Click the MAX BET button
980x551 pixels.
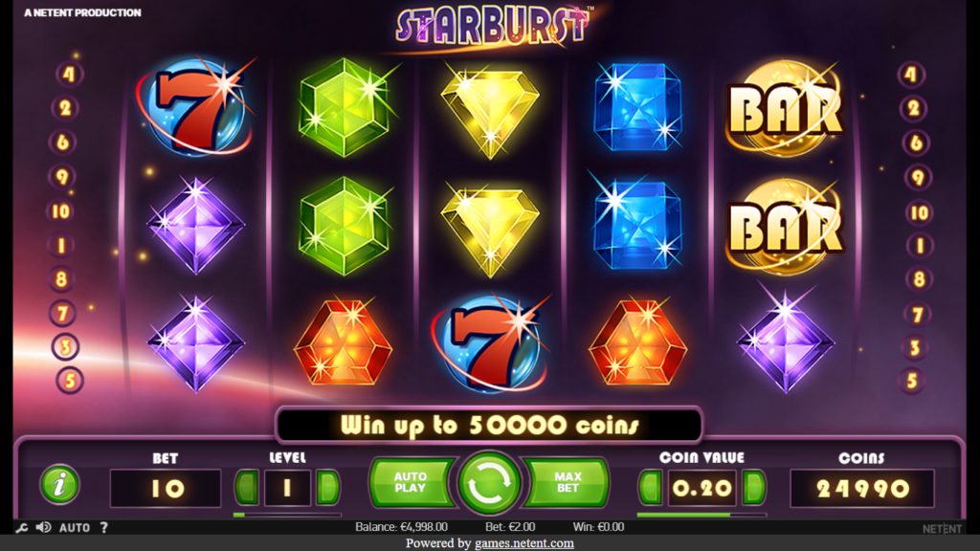coord(567,482)
